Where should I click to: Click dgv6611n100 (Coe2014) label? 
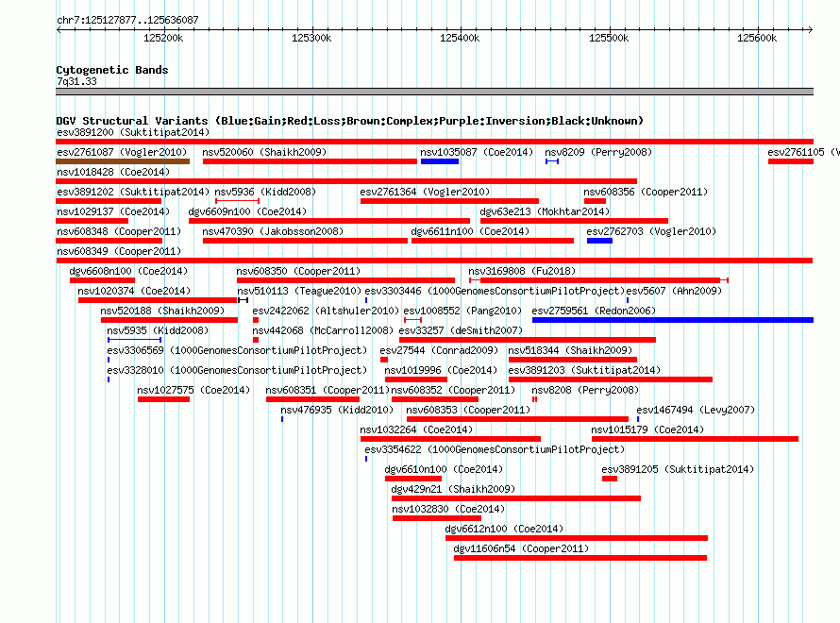(470, 231)
